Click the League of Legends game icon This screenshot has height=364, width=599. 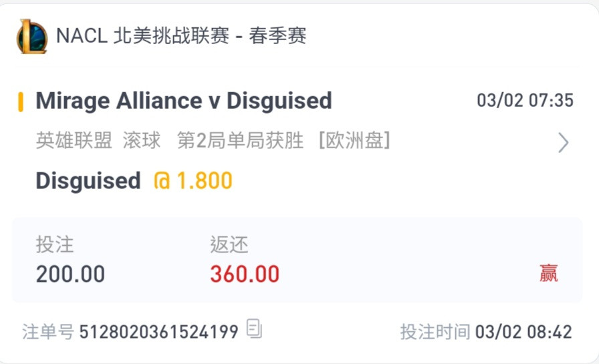(x=31, y=37)
